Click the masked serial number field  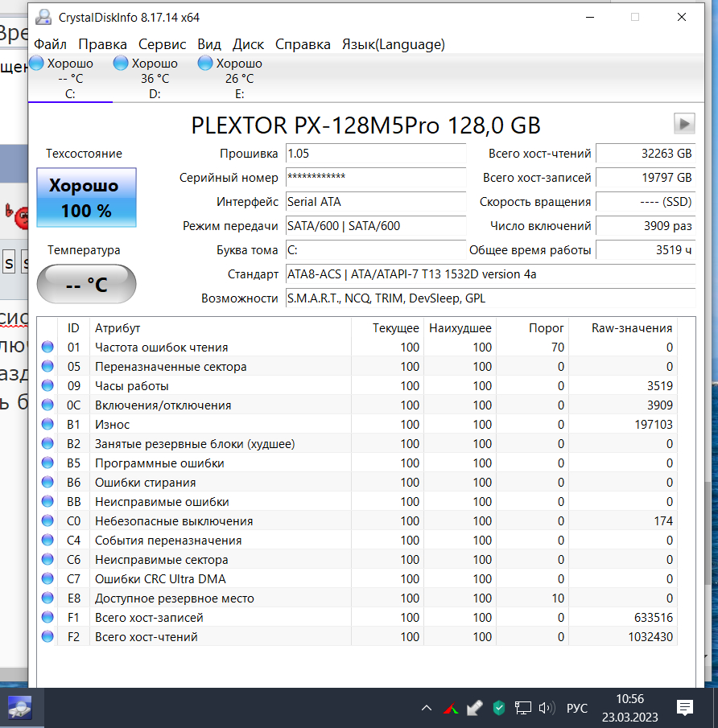coord(375,177)
